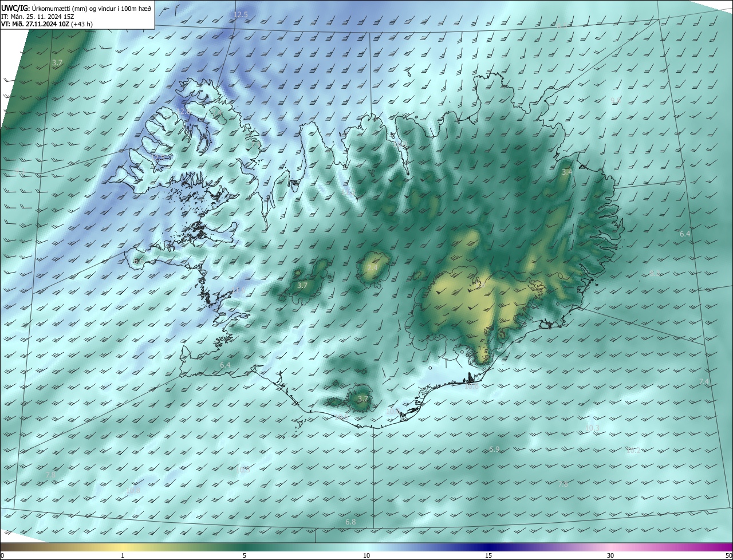Click the 6.9 value label over the sea
Viewport: 733px width, 560px height.
(x=494, y=449)
